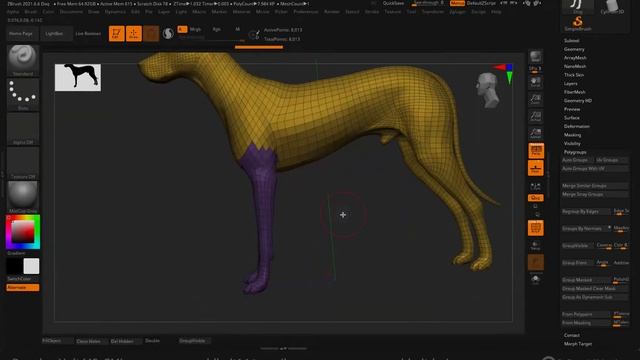Viewport: 640px width, 360px height.
Task: Click Group As Dynamesh Sub
Action: click(595, 297)
